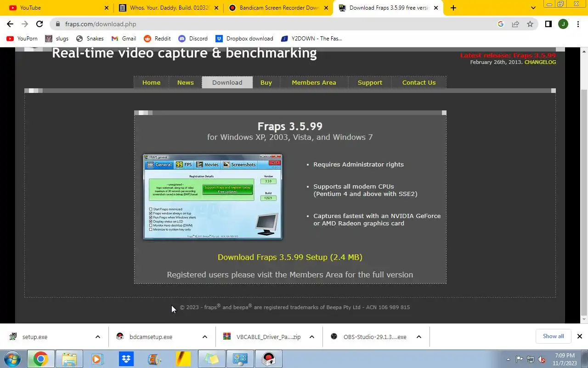The height and width of the screenshot is (368, 588).
Task: Open a new tab with the plus button
Action: (453, 8)
